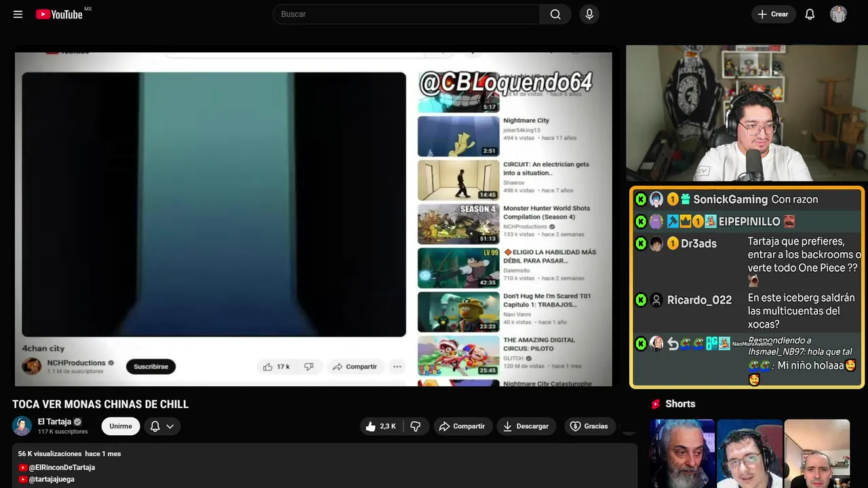Open El Tartaja channel avatar
This screenshot has width=868, height=488.
tap(22, 426)
